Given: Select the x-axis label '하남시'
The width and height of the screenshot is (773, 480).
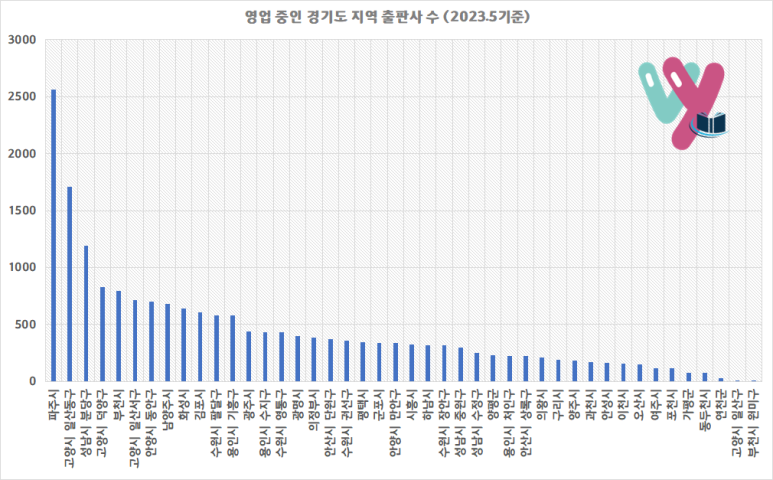Looking at the screenshot, I should pyautogui.click(x=428, y=405).
